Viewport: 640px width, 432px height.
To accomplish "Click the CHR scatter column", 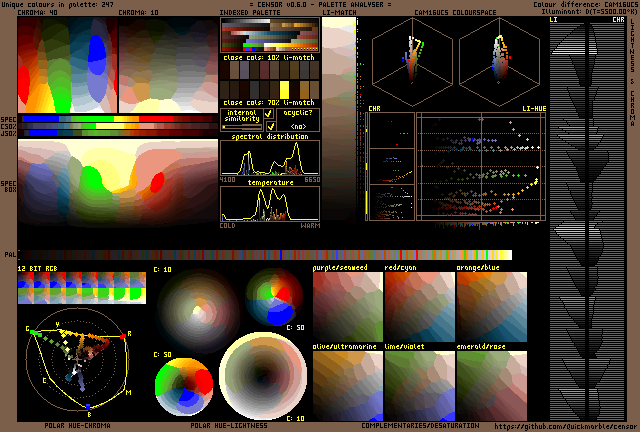I will tap(391, 167).
